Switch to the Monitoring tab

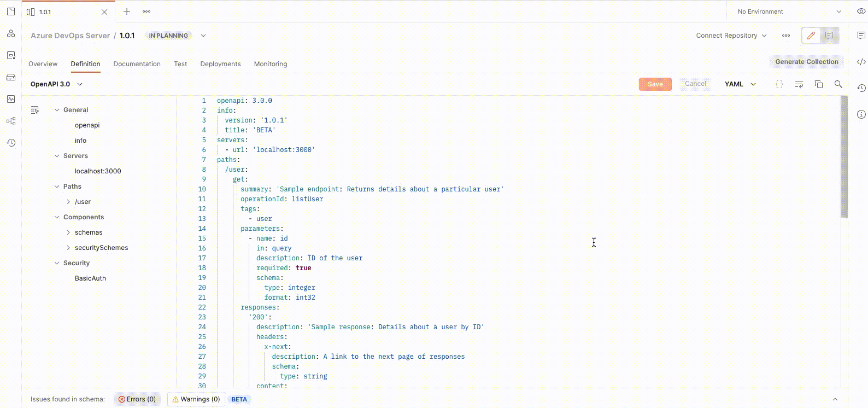pyautogui.click(x=270, y=64)
